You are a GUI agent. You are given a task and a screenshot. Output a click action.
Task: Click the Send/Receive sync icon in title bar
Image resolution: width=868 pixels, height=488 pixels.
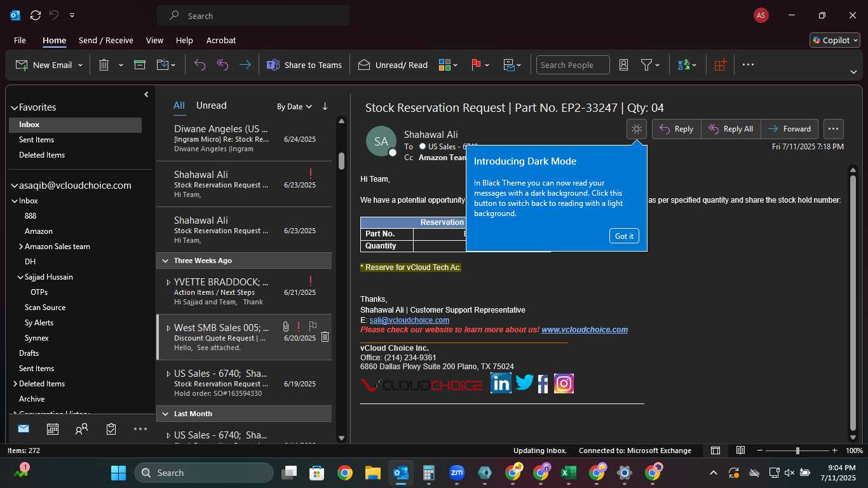(36, 15)
